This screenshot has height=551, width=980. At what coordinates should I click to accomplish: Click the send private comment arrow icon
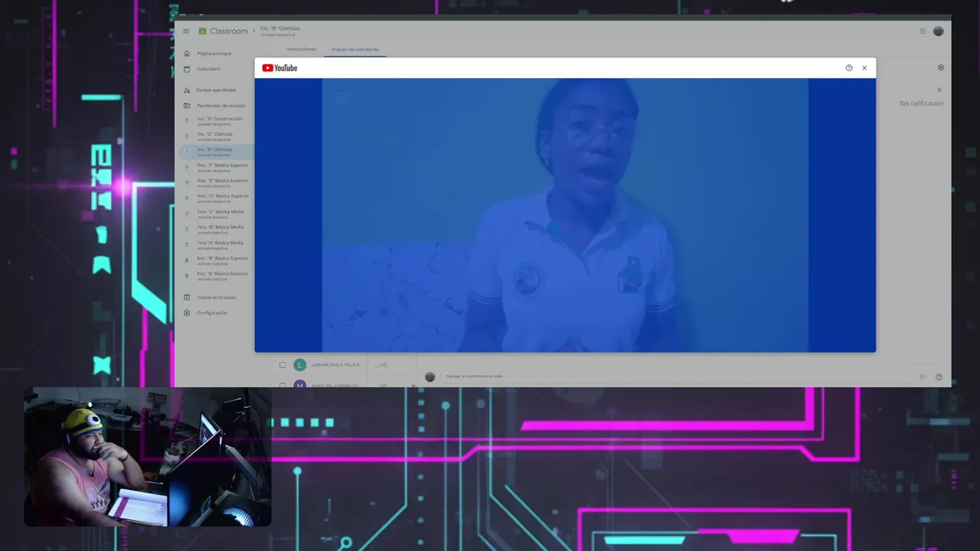(923, 377)
